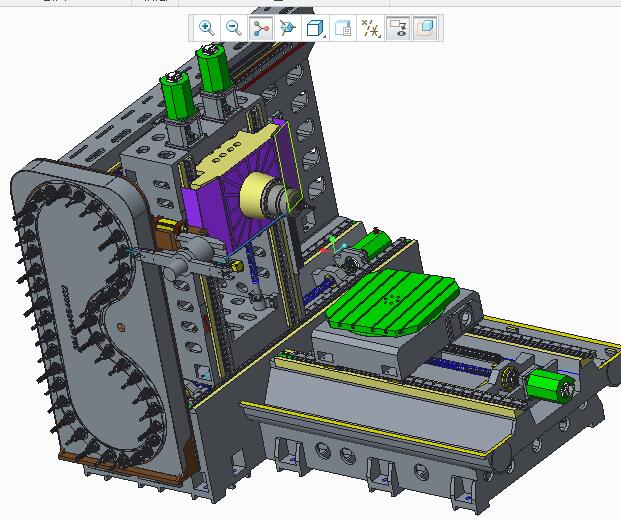Viewport: 621px width, 519px height.
Task: Click the Zoom In magnifier icon
Action: pos(206,28)
